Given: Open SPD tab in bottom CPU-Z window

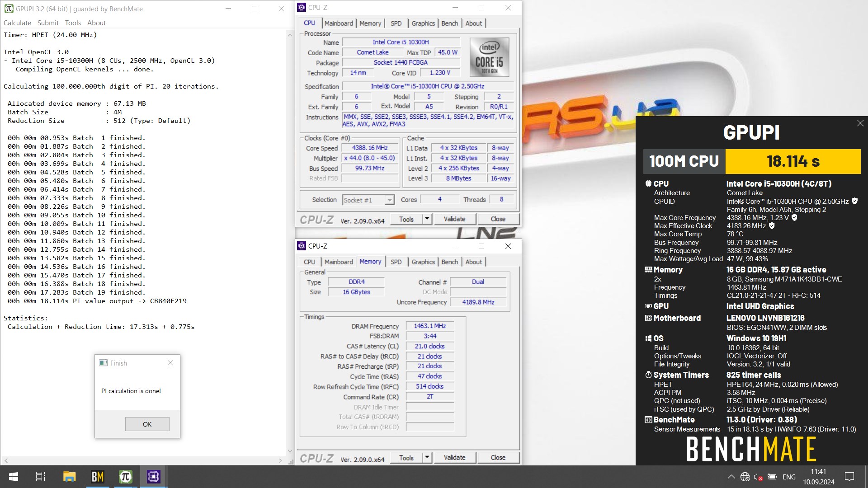Looking at the screenshot, I should [396, 262].
